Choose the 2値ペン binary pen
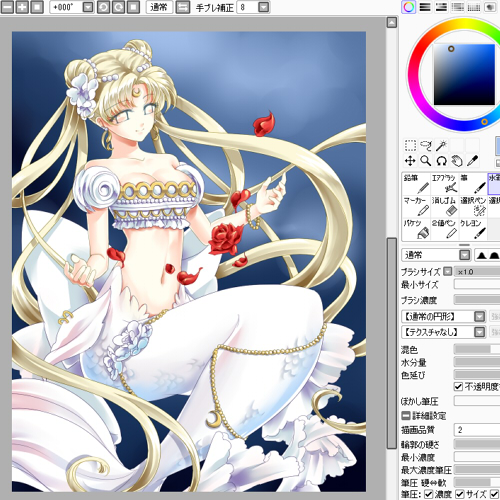500x500 pixels. pyautogui.click(x=445, y=229)
